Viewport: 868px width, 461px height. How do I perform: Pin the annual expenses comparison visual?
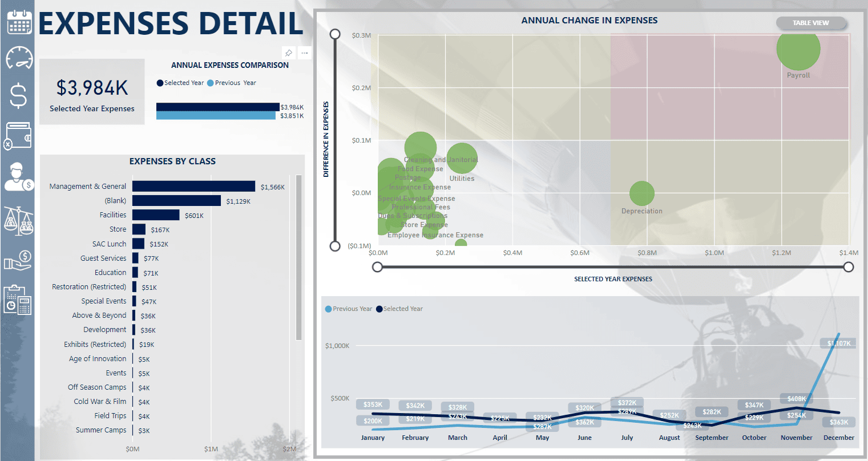tap(289, 53)
